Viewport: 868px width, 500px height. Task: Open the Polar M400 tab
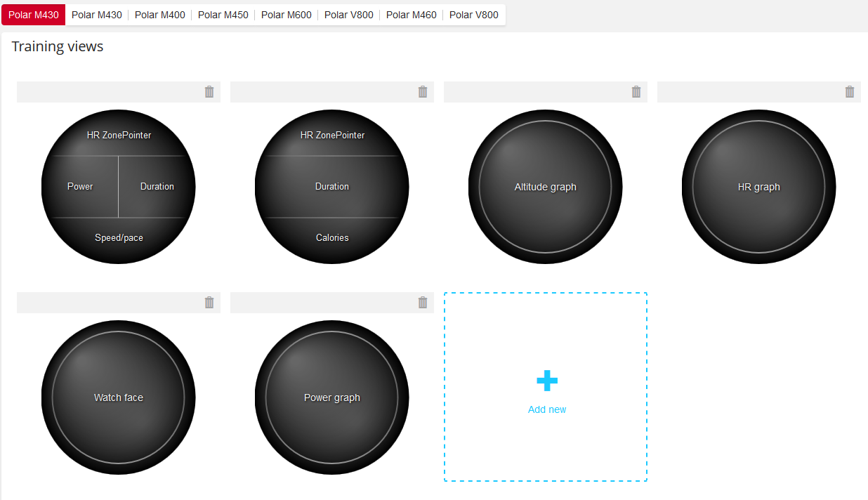[160, 15]
